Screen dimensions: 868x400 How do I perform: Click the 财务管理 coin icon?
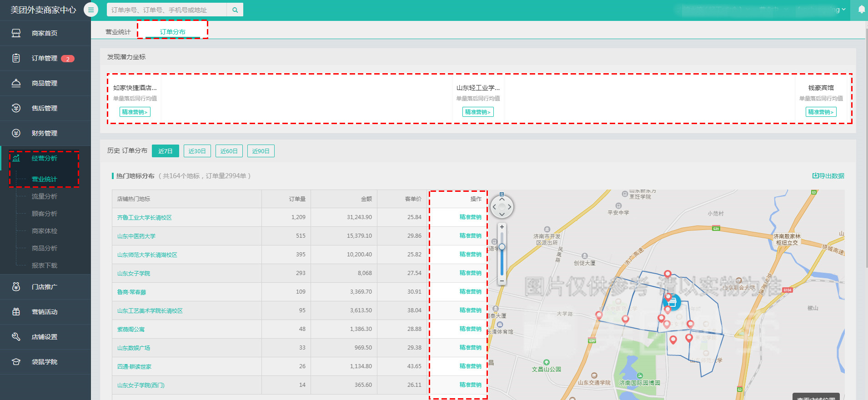point(16,133)
